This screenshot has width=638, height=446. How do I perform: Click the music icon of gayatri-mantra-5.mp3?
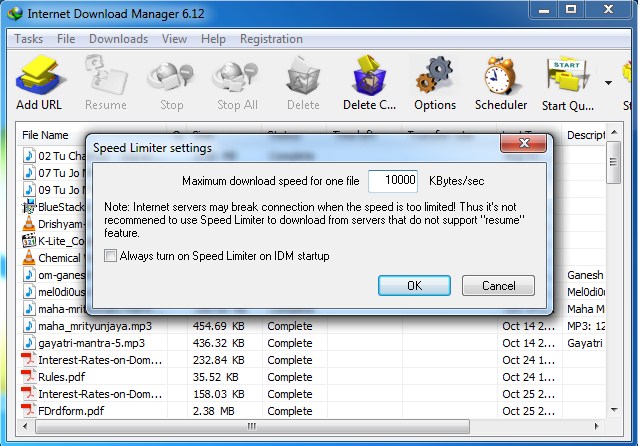(29, 343)
